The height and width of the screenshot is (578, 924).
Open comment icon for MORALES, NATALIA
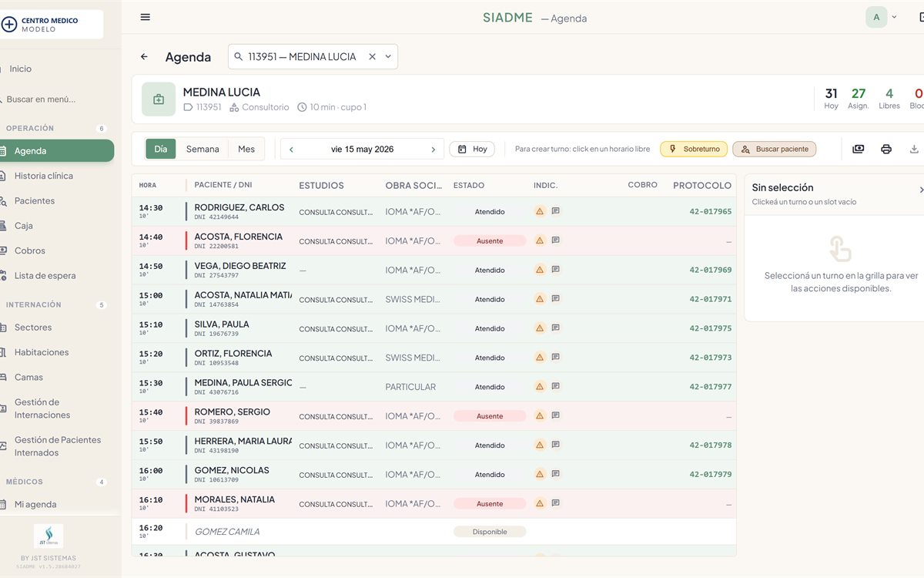point(555,504)
